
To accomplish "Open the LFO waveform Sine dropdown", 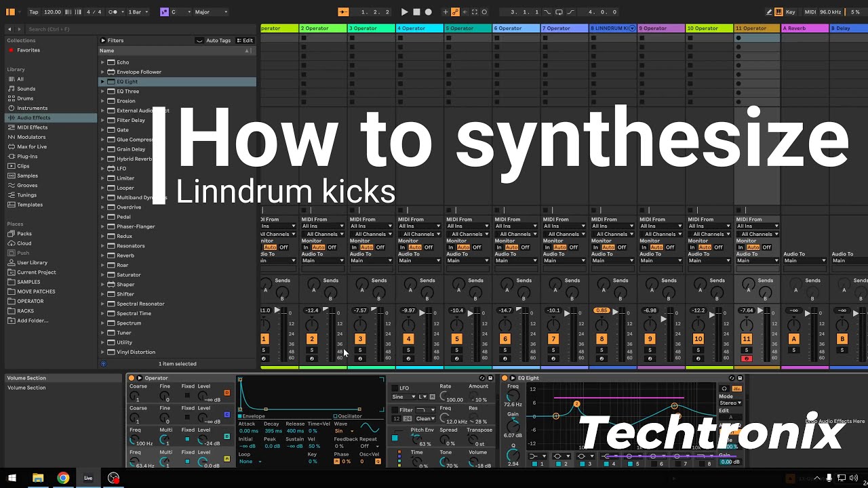I will click(x=403, y=396).
